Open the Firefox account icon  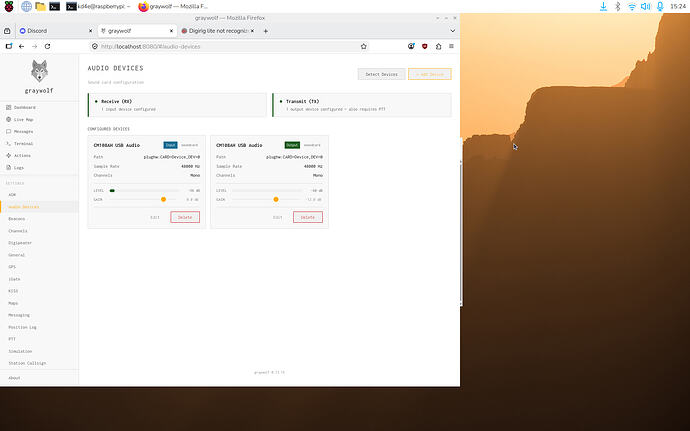tap(411, 46)
